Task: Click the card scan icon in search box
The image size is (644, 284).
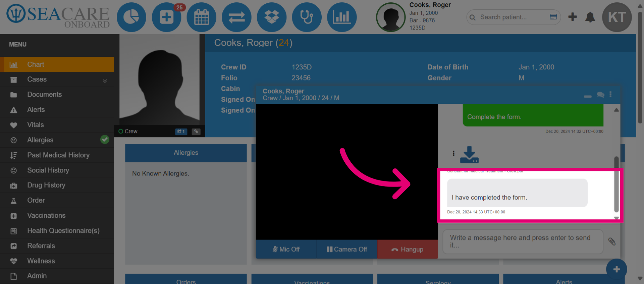Action: tap(553, 17)
